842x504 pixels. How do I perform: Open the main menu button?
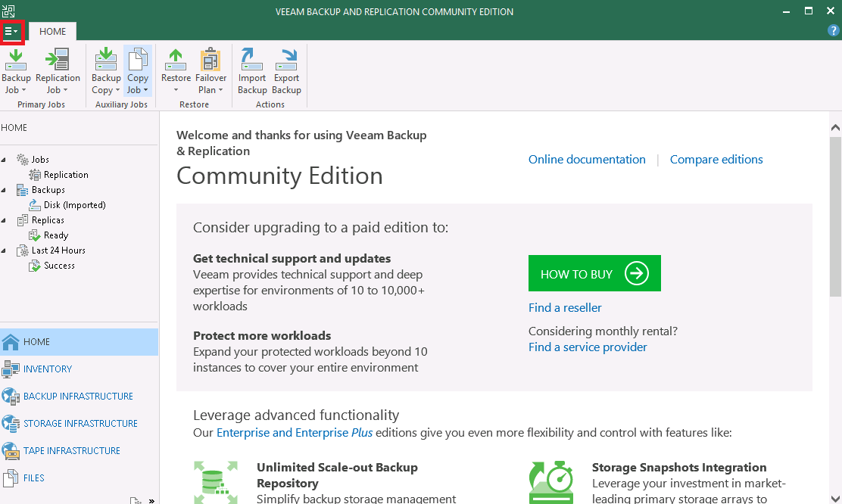point(11,32)
